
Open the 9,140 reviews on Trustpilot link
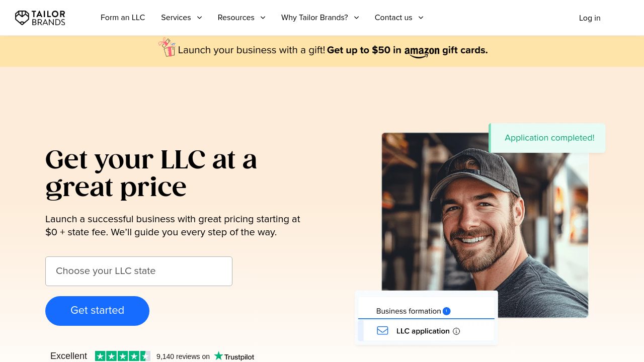(205, 356)
